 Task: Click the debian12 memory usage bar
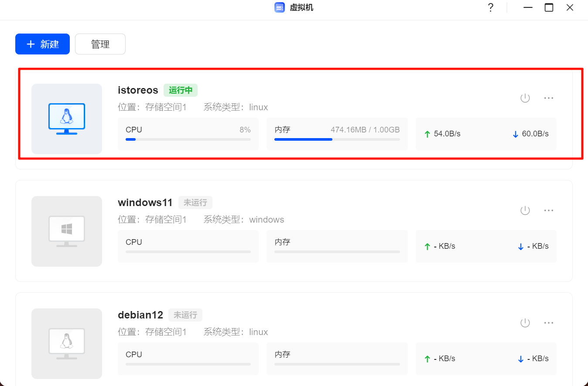click(337, 364)
